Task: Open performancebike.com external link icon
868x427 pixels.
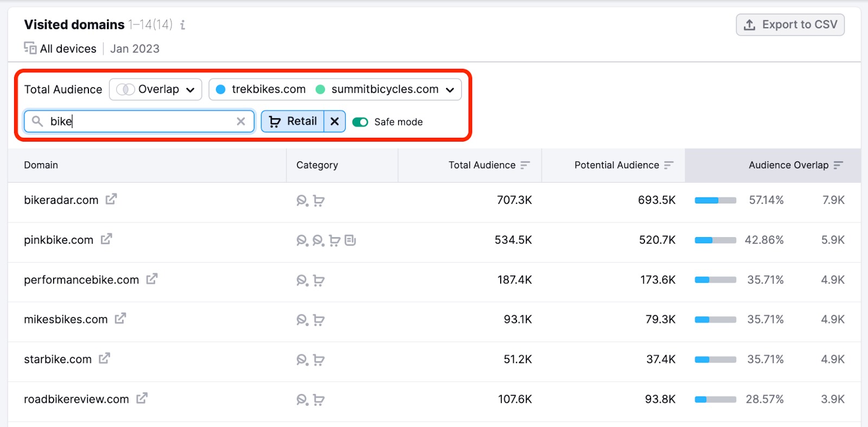Action: [x=152, y=279]
